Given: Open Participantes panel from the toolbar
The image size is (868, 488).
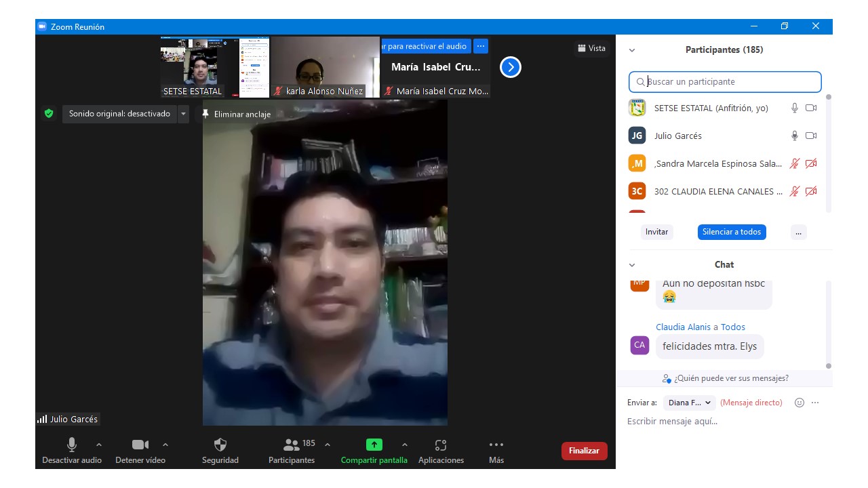Looking at the screenshot, I should coord(292,451).
